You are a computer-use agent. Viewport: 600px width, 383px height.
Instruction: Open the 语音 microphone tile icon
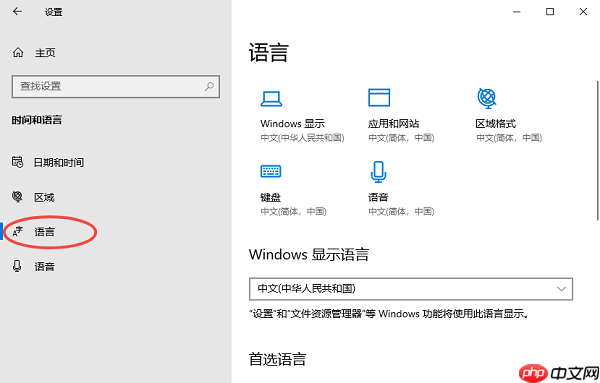pos(378,172)
